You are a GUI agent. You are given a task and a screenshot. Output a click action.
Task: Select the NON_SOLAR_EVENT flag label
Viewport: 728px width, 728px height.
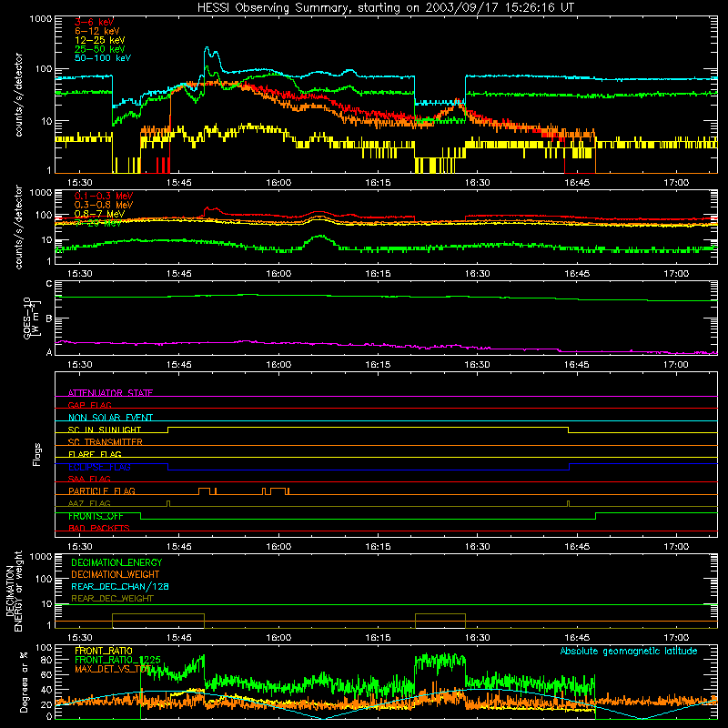tap(110, 418)
